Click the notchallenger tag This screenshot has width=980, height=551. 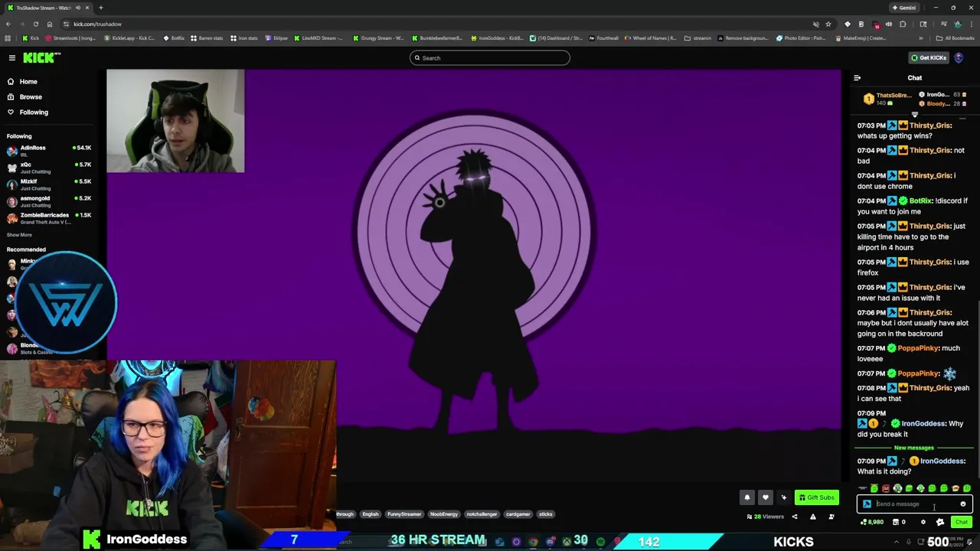point(482,514)
